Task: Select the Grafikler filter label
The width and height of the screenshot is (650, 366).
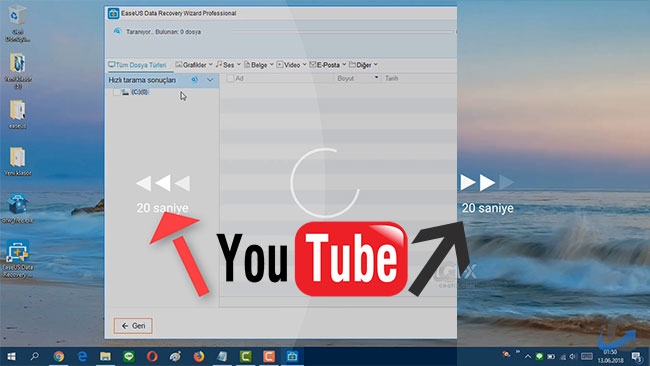Action: click(195, 65)
